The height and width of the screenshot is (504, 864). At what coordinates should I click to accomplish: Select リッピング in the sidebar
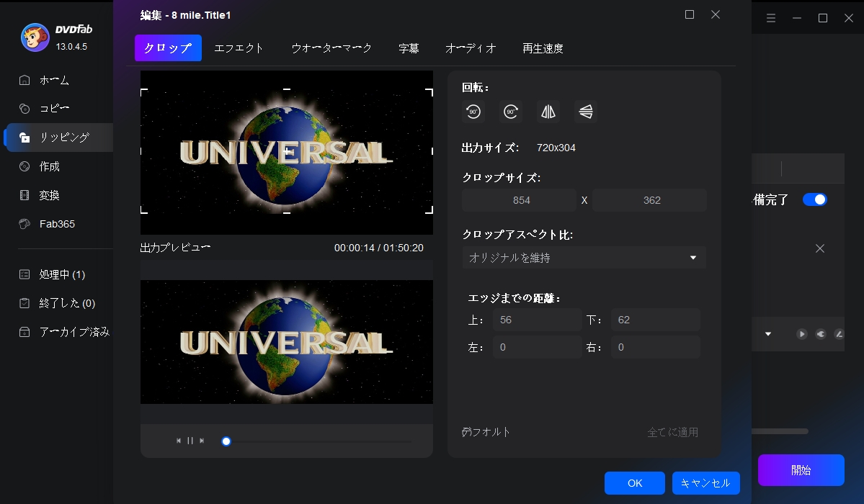click(58, 137)
